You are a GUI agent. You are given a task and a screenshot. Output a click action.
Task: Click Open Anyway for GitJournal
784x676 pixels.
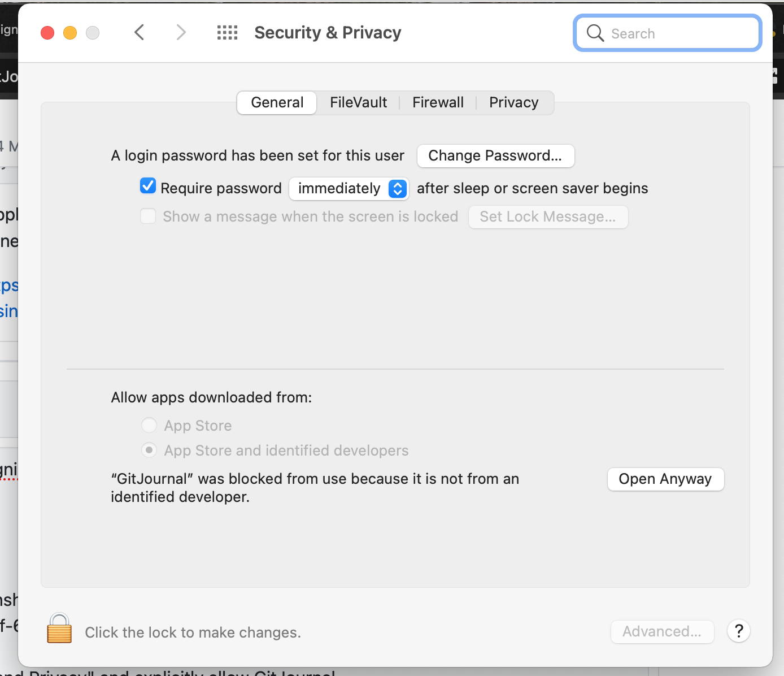665,479
